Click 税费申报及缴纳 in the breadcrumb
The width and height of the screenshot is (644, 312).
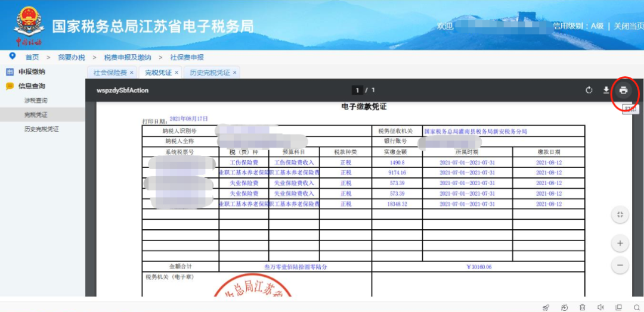(128, 57)
